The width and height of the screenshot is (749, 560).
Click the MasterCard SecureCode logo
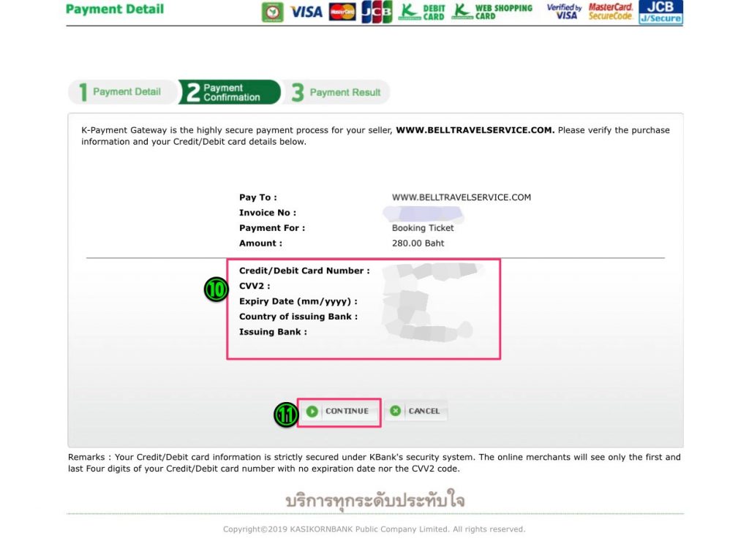(x=611, y=12)
